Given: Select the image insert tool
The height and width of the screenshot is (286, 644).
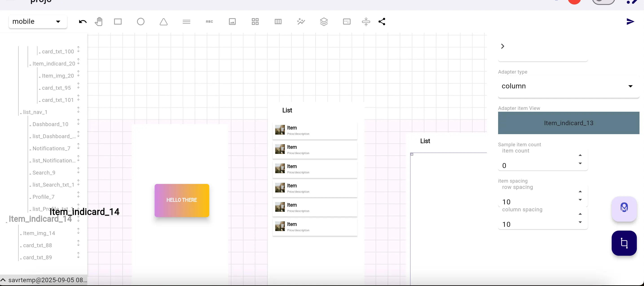Looking at the screenshot, I should click(x=232, y=22).
